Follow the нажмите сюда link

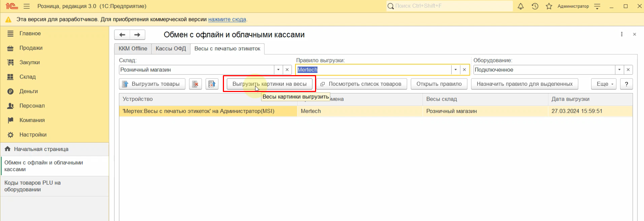(227, 19)
